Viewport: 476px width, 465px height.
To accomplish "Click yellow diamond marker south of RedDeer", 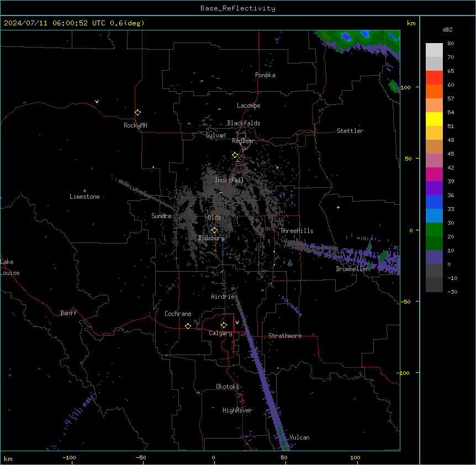I will [x=235, y=155].
